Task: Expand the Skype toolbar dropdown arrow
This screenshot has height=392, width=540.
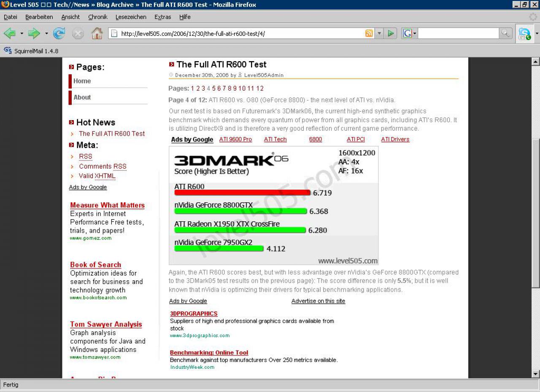Action: pos(537,34)
